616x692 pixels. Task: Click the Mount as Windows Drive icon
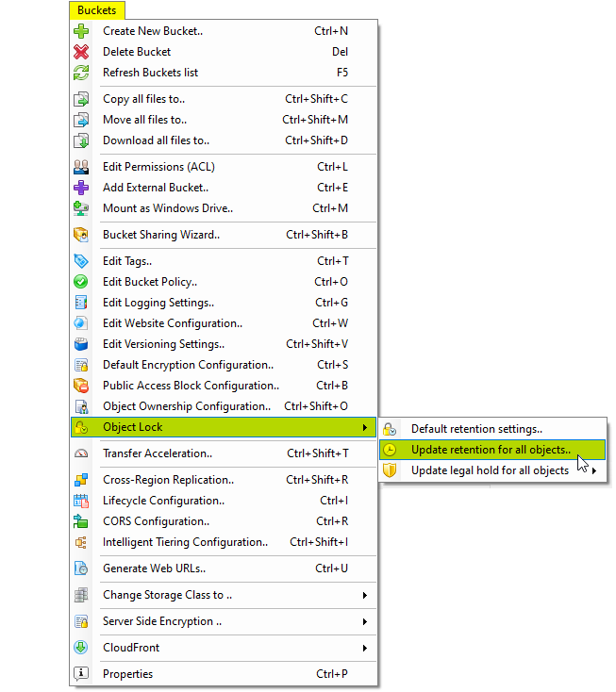pos(81,208)
